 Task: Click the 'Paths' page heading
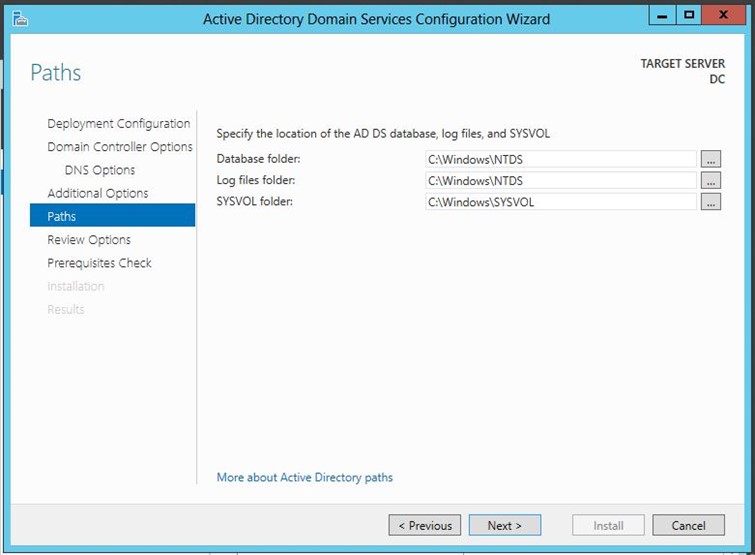pyautogui.click(x=56, y=73)
